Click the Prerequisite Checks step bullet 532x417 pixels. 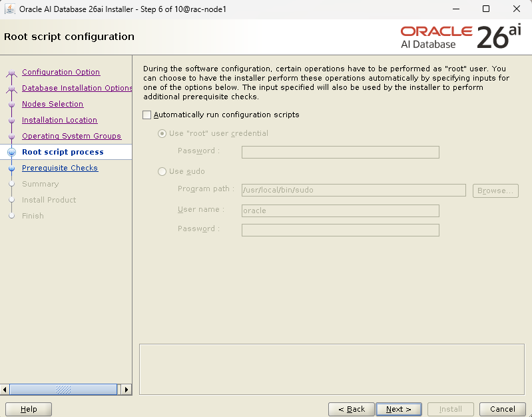12,168
